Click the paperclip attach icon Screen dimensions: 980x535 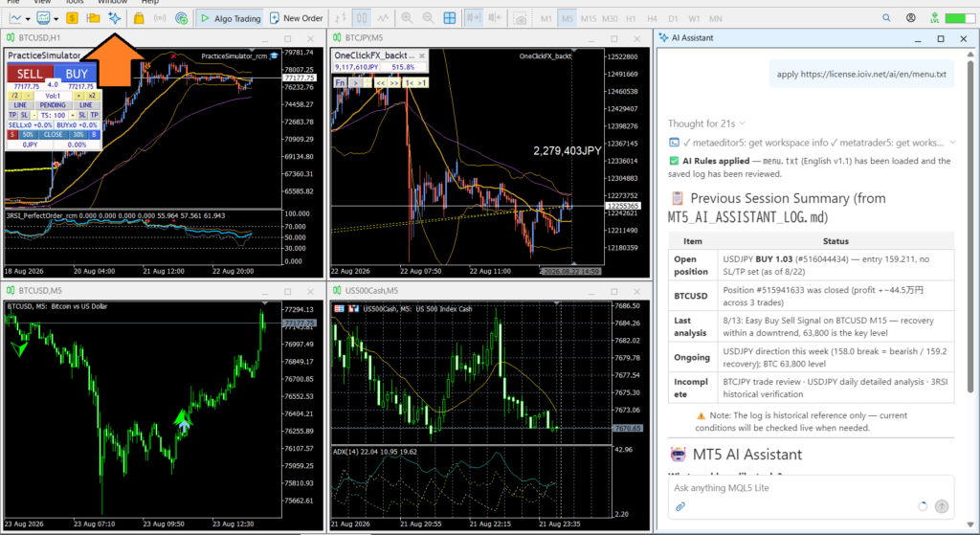pyautogui.click(x=680, y=507)
